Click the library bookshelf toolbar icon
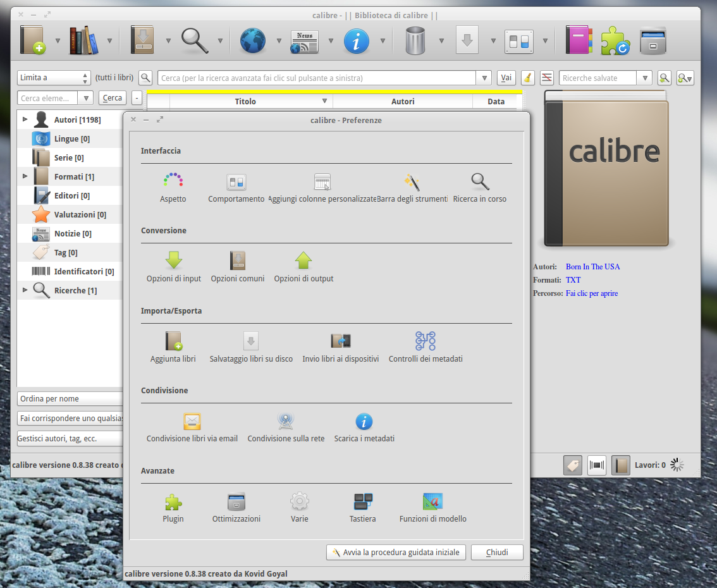 pyautogui.click(x=84, y=40)
